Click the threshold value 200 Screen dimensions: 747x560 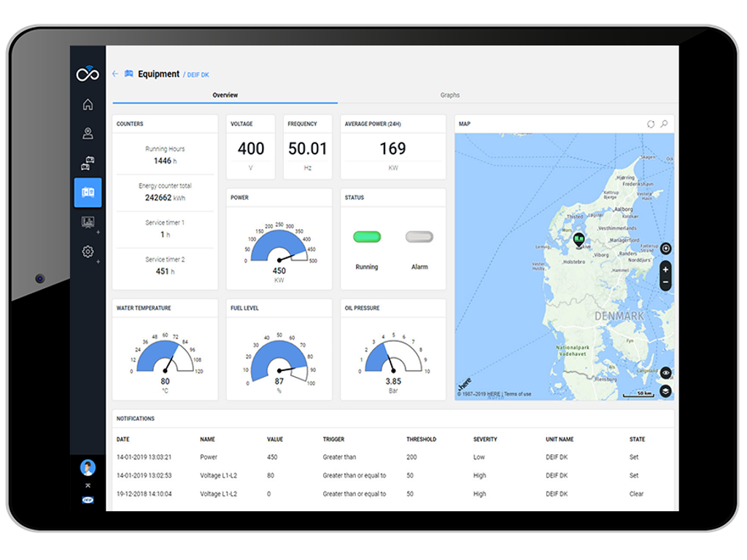(411, 457)
